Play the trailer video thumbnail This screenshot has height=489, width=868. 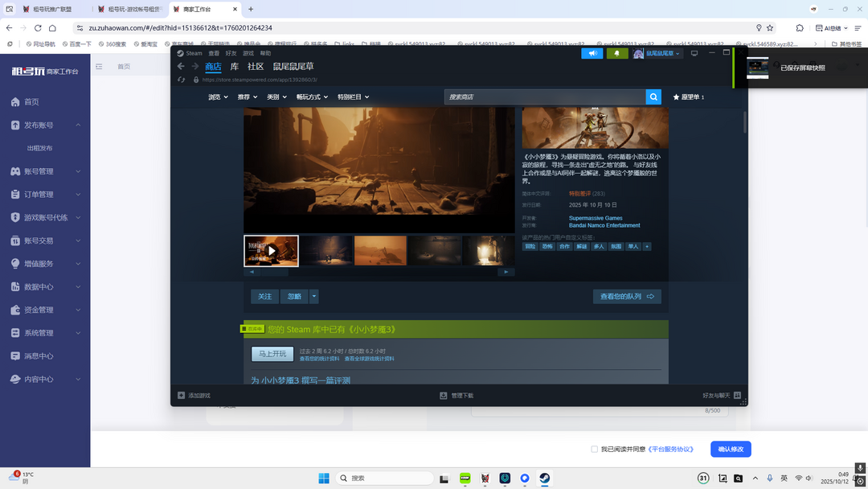(x=272, y=251)
